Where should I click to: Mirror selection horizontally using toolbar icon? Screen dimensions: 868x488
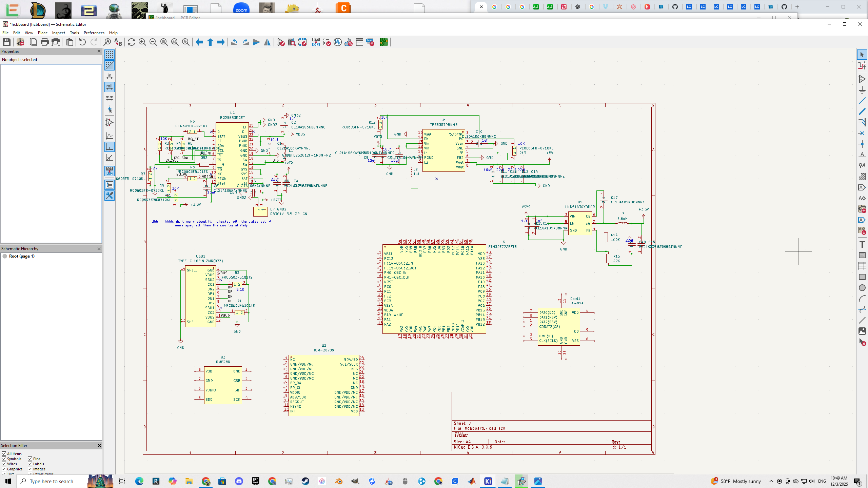click(x=267, y=42)
